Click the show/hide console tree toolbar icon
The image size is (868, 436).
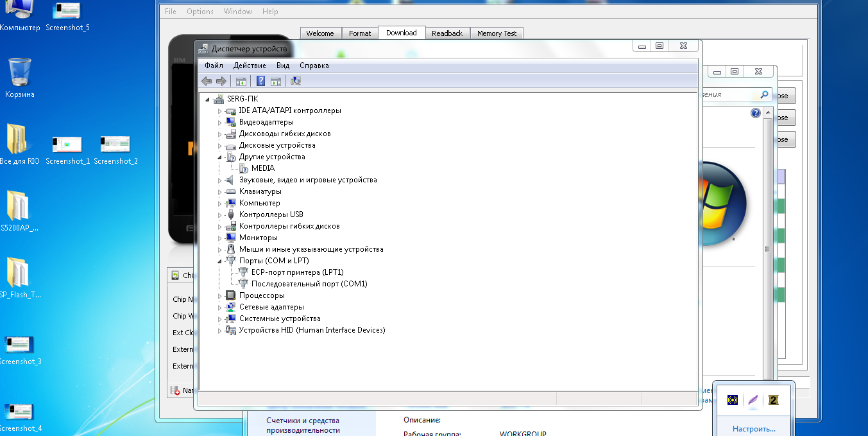pyautogui.click(x=241, y=81)
